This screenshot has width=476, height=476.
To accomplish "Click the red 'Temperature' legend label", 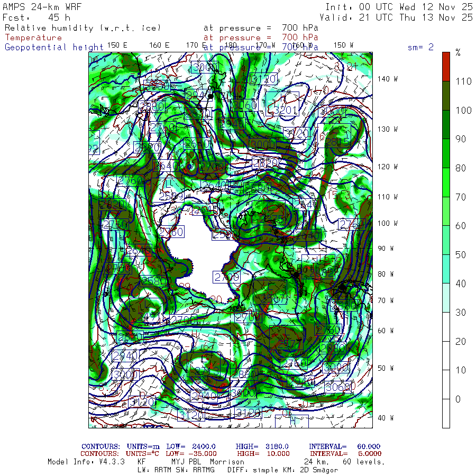I will coord(33,38).
